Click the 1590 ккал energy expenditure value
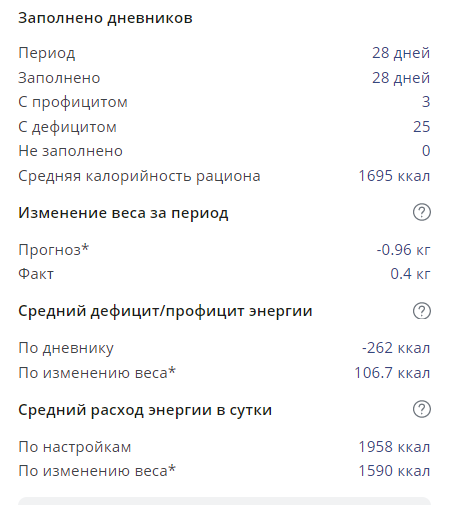This screenshot has height=505, width=453. pyautogui.click(x=394, y=471)
